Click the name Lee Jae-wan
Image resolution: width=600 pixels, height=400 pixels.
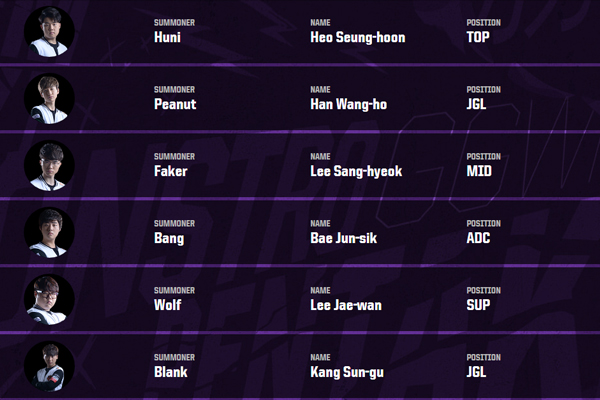pyautogui.click(x=346, y=305)
